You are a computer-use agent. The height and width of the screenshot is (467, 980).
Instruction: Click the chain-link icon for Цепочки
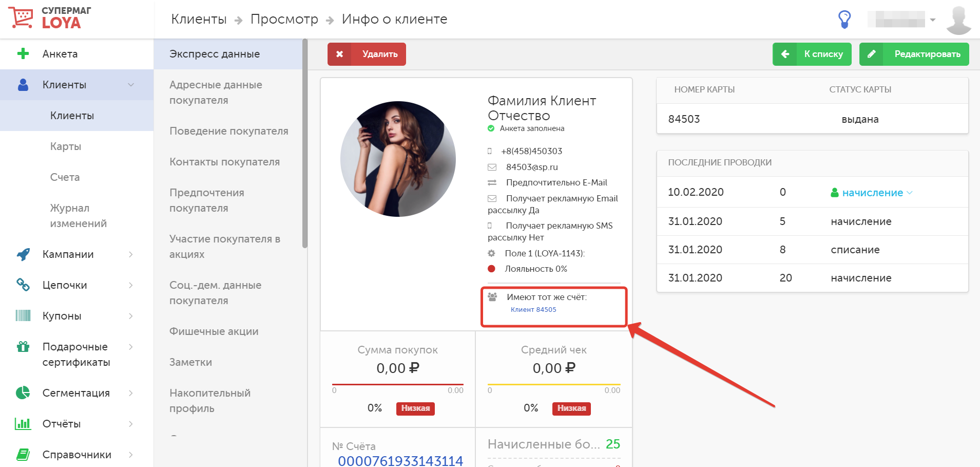(23, 285)
